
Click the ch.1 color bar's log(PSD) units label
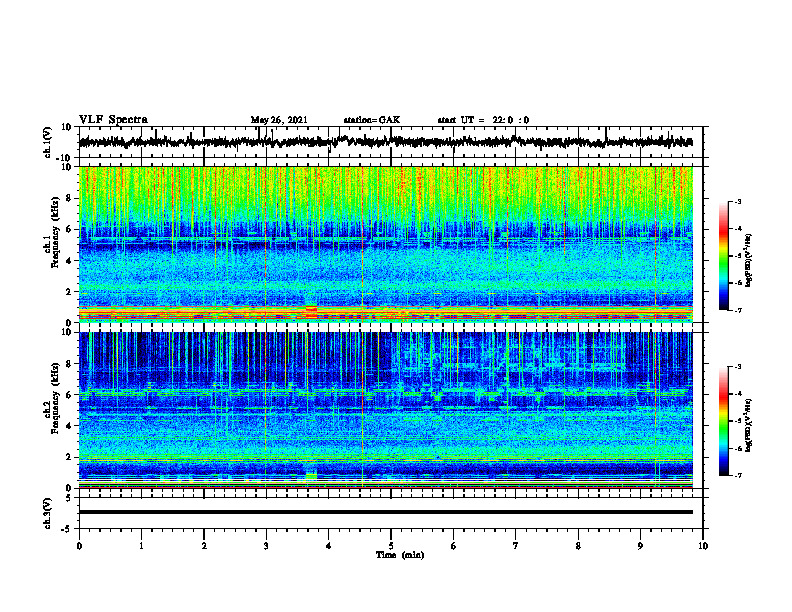(x=749, y=260)
